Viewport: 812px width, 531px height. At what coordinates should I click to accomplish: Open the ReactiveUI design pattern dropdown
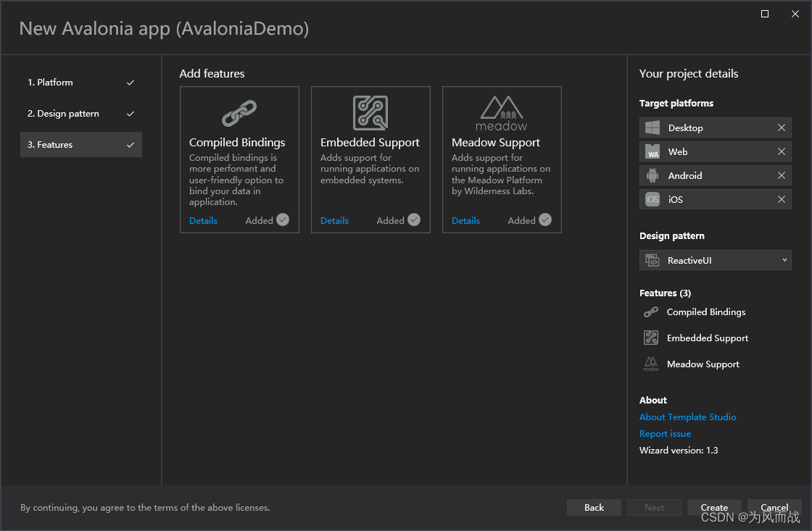[x=784, y=260]
